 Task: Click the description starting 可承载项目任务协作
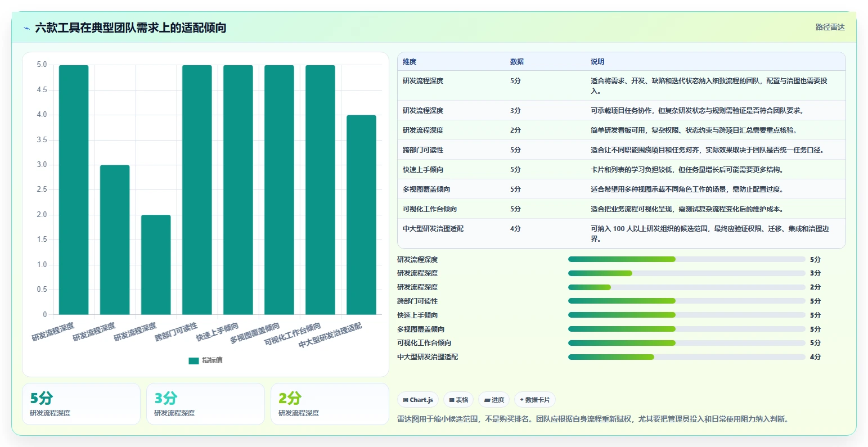click(x=697, y=111)
